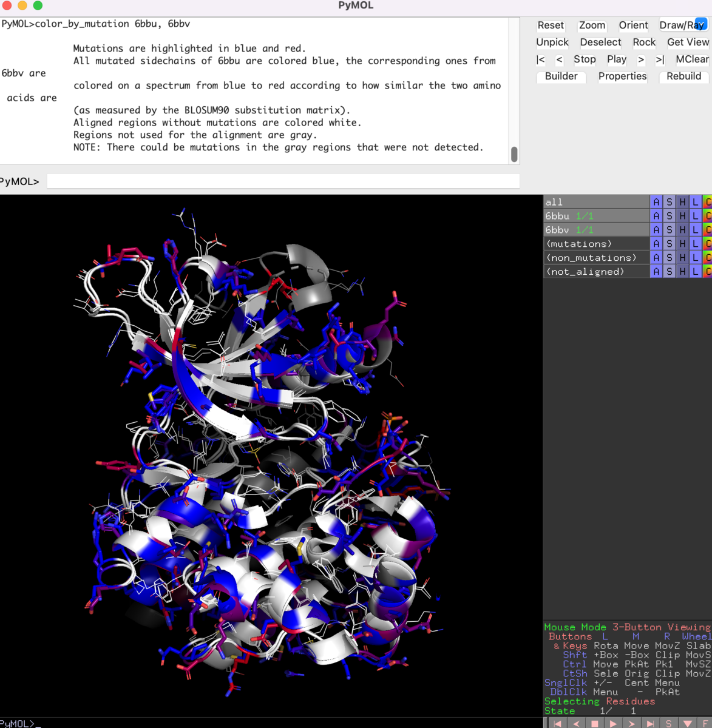
Task: Click the Play movie button
Action: pyautogui.click(x=617, y=59)
